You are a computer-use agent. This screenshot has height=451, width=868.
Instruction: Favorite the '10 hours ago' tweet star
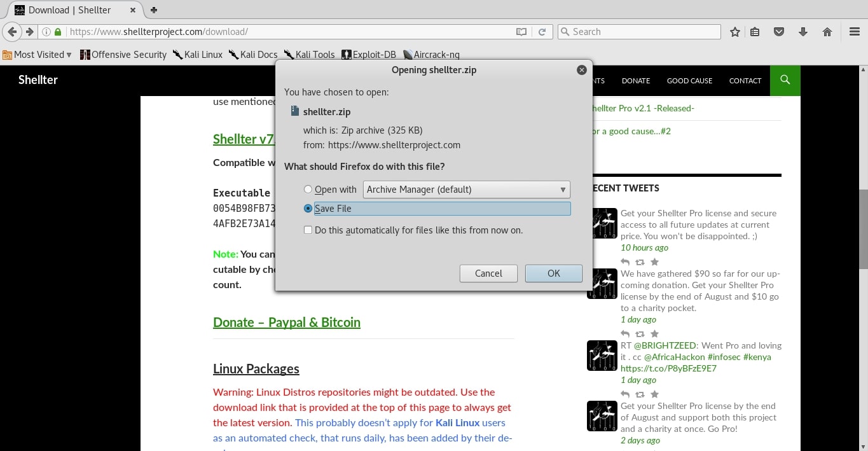pos(654,262)
